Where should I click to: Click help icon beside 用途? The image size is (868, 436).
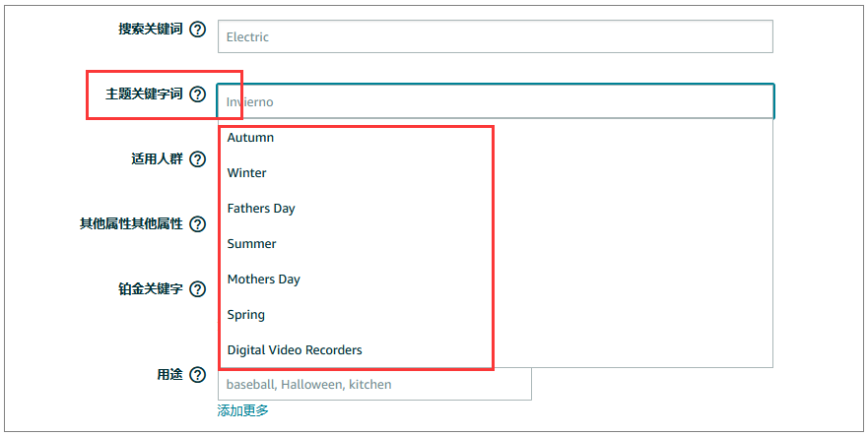click(x=198, y=375)
